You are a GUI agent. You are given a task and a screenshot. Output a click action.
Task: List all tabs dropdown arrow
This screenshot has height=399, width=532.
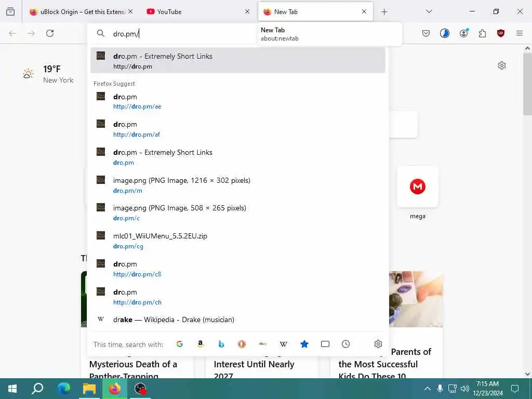[x=429, y=11]
